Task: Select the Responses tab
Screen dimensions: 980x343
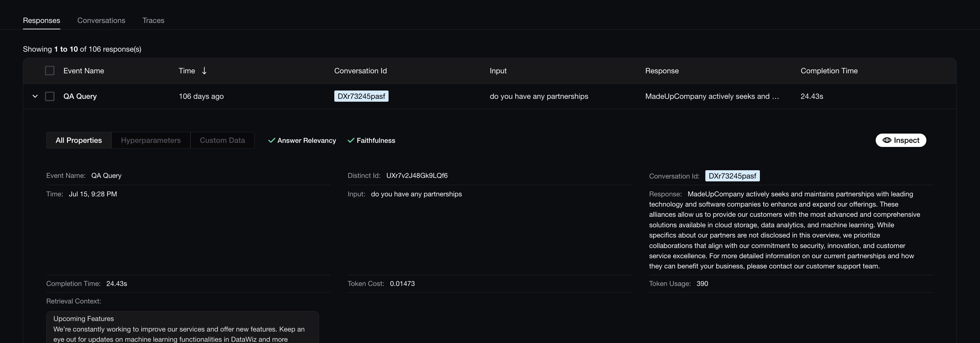Action: tap(41, 20)
